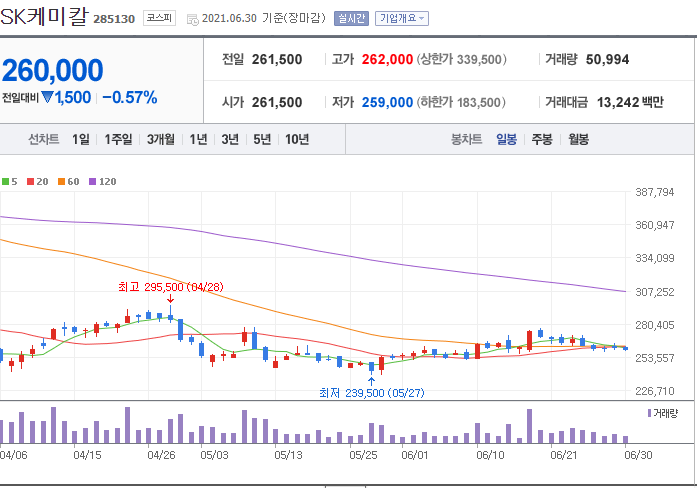Click the 저가 value 259,000
This screenshot has width=697, height=488.
point(387,103)
